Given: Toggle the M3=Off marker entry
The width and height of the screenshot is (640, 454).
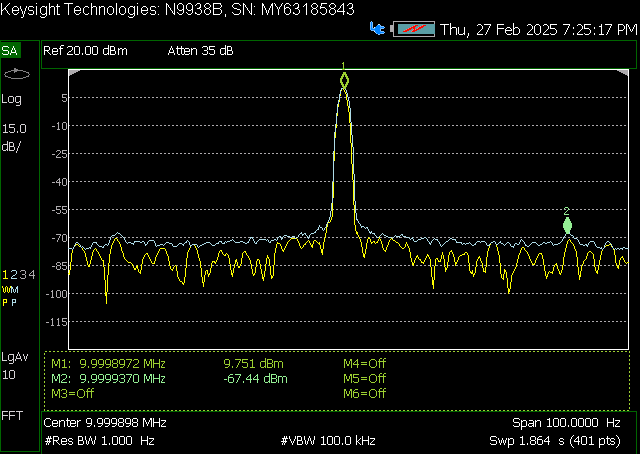Looking at the screenshot, I should point(73,394).
